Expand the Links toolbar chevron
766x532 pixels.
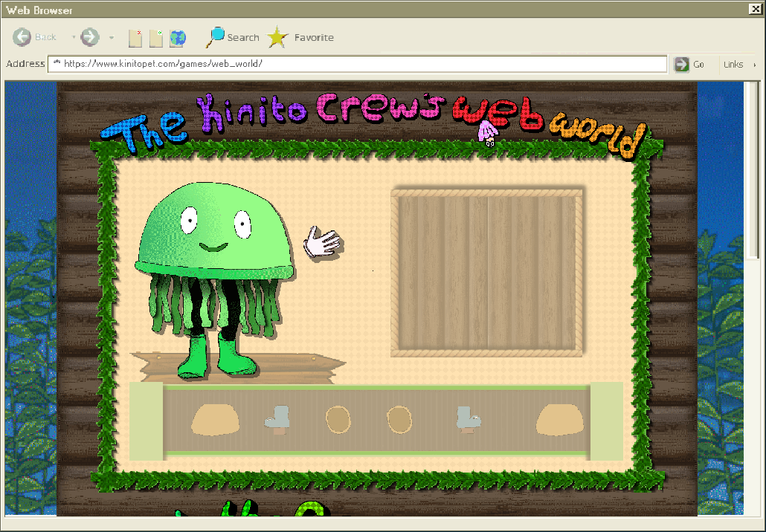pyautogui.click(x=754, y=65)
